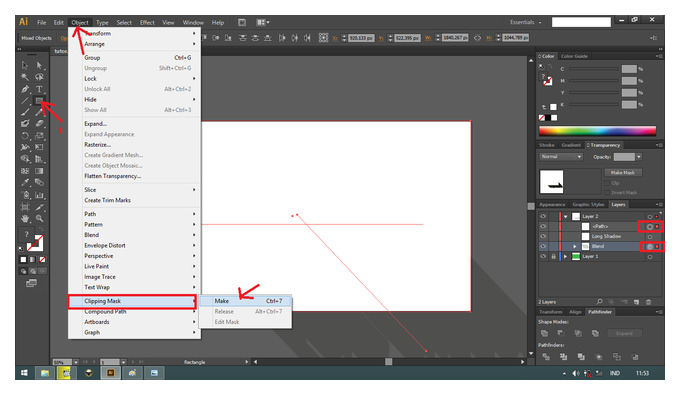Screen dimensions: 680x395
Task: Click the K (black) slider track
Action: 594,104
